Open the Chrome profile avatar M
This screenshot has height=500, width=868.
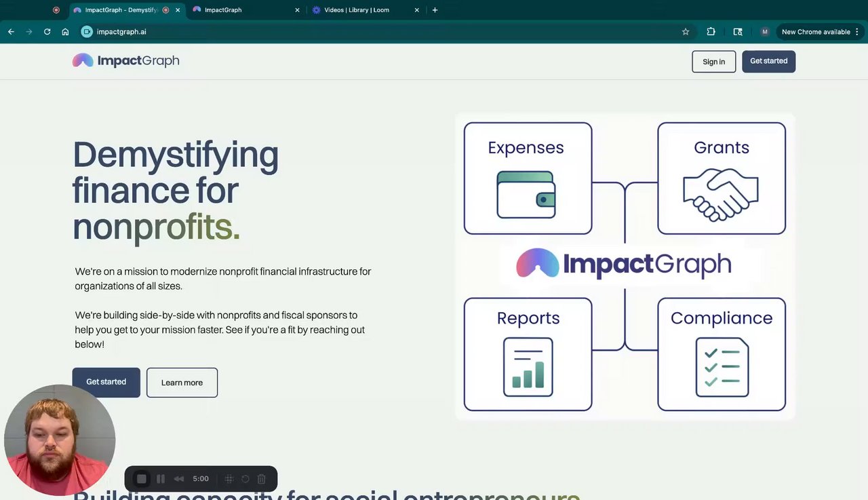coord(765,32)
